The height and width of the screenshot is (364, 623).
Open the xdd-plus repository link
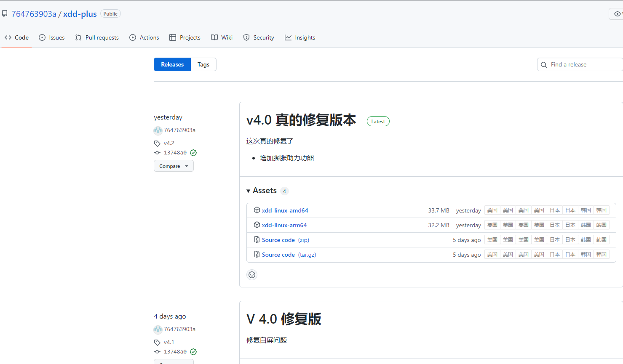point(80,14)
